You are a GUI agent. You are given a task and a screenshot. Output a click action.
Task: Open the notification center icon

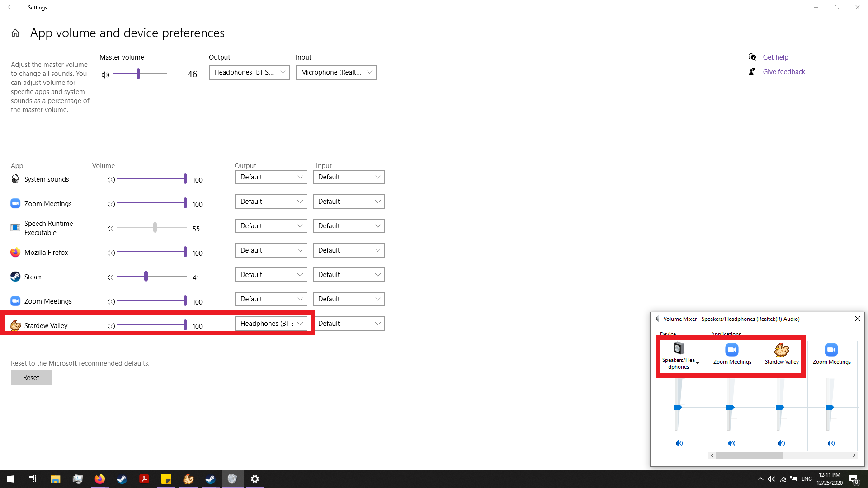click(x=854, y=479)
